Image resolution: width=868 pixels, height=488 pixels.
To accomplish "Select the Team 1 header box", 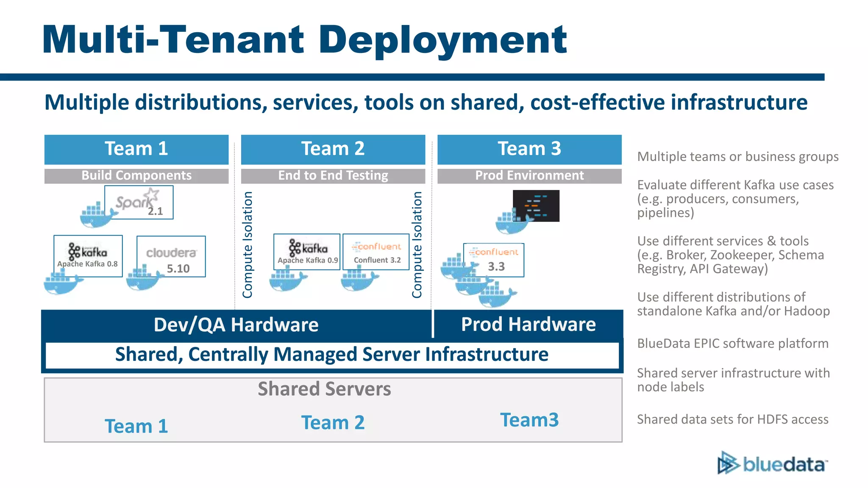I will click(136, 150).
